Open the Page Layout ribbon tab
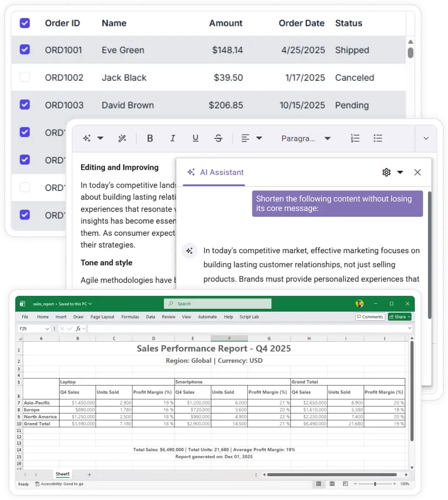The image size is (448, 500). (102, 316)
